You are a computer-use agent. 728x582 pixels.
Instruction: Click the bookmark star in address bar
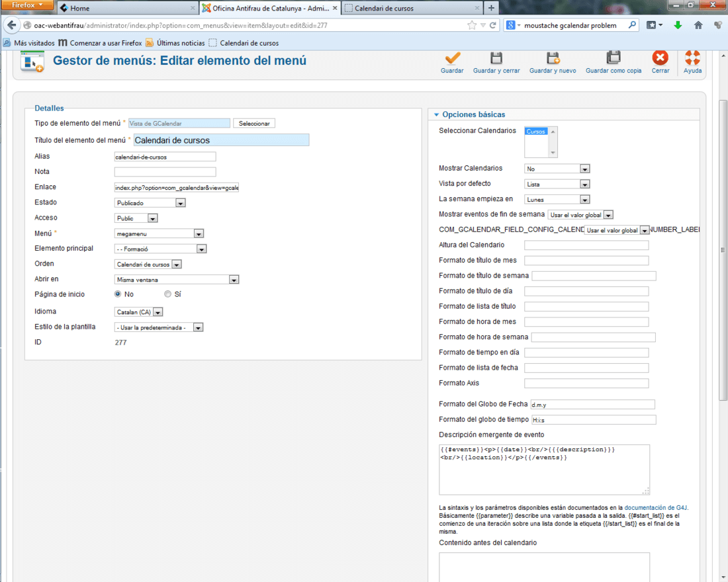(472, 25)
